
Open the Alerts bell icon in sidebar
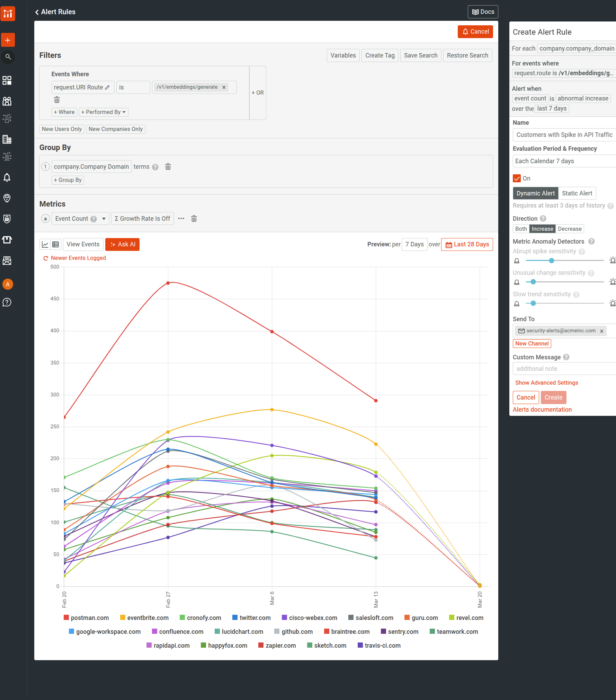pos(8,178)
